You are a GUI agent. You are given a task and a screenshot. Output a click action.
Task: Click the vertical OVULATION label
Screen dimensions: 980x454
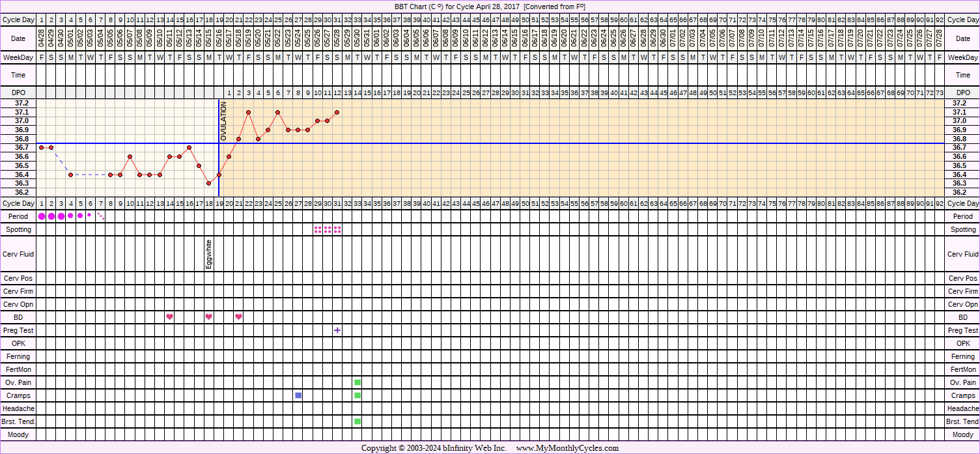tap(223, 121)
